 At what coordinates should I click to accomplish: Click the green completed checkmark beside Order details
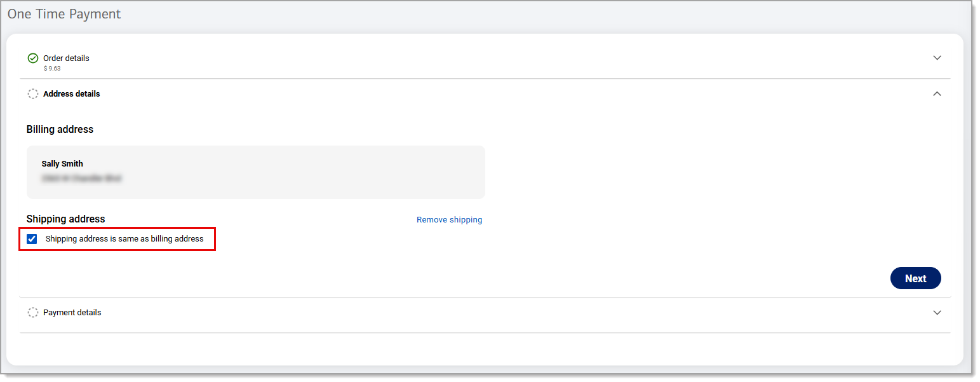pyautogui.click(x=33, y=58)
